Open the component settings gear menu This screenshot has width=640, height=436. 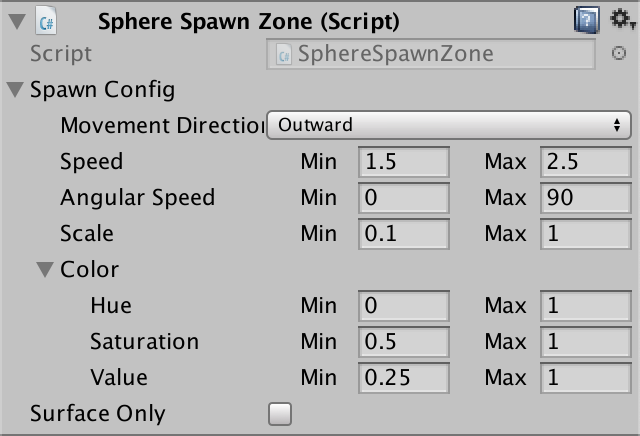point(622,19)
